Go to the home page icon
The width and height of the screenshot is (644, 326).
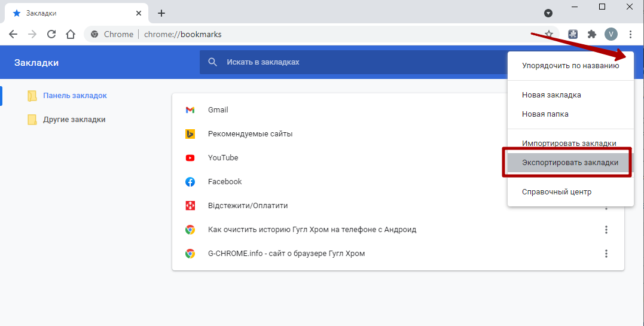(71, 34)
